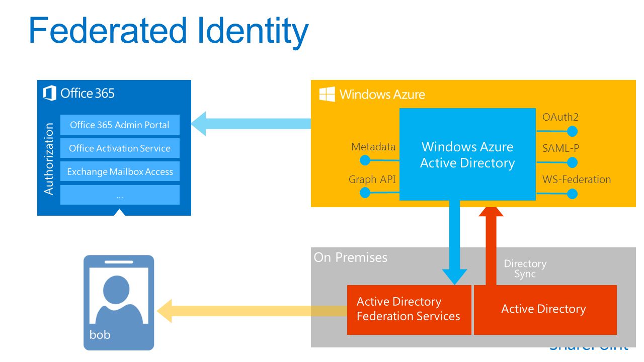Click the OAuth2 label
Image resolution: width=644 pixels, height=362 pixels.
tap(560, 117)
